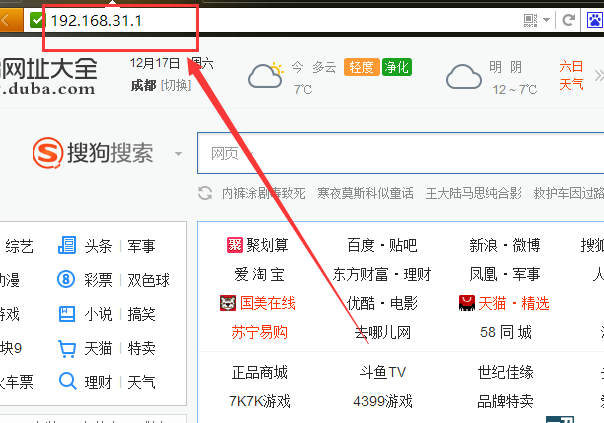Open 百度 link
604x423 pixels.
click(x=361, y=245)
